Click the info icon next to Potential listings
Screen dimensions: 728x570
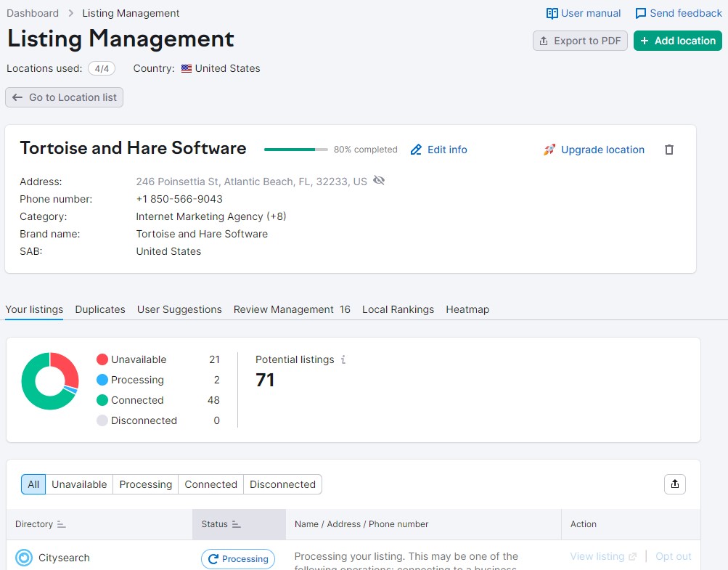tap(342, 359)
